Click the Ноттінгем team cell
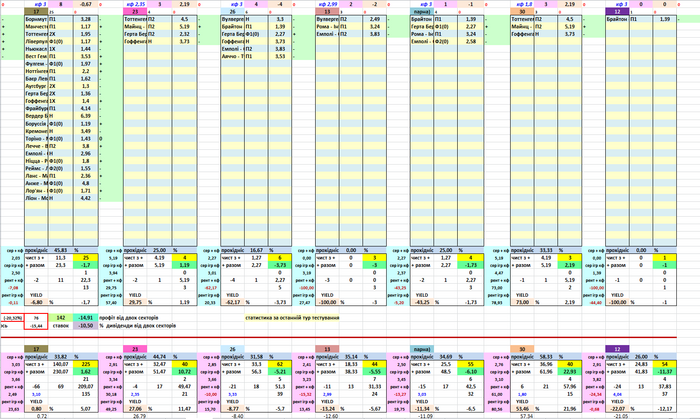The width and height of the screenshot is (700, 419). [x=36, y=71]
